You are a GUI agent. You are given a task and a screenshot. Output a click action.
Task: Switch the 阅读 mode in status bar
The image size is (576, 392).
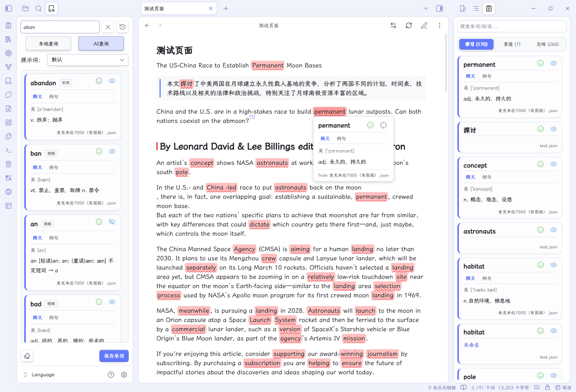563,387
